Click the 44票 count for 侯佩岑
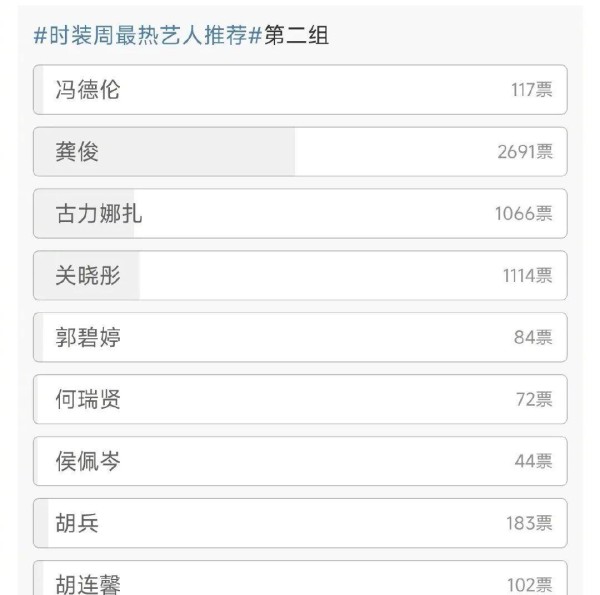 tap(533, 461)
